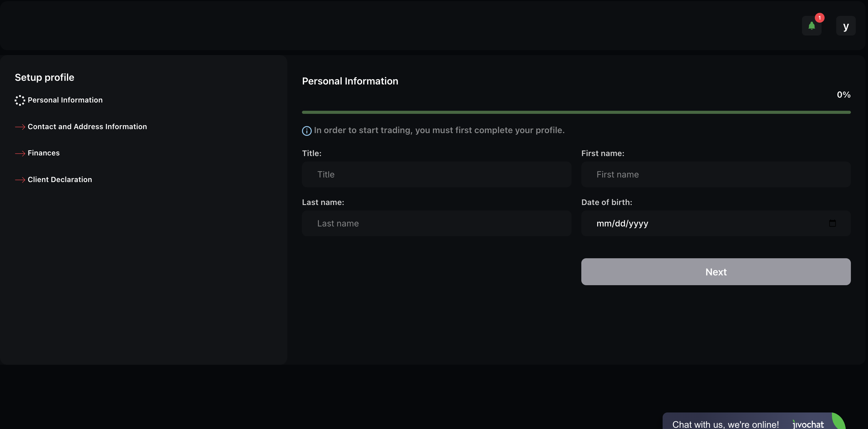Click the arrow icon before Client Declaration
Viewport: 868px width, 429px height.
pos(20,180)
